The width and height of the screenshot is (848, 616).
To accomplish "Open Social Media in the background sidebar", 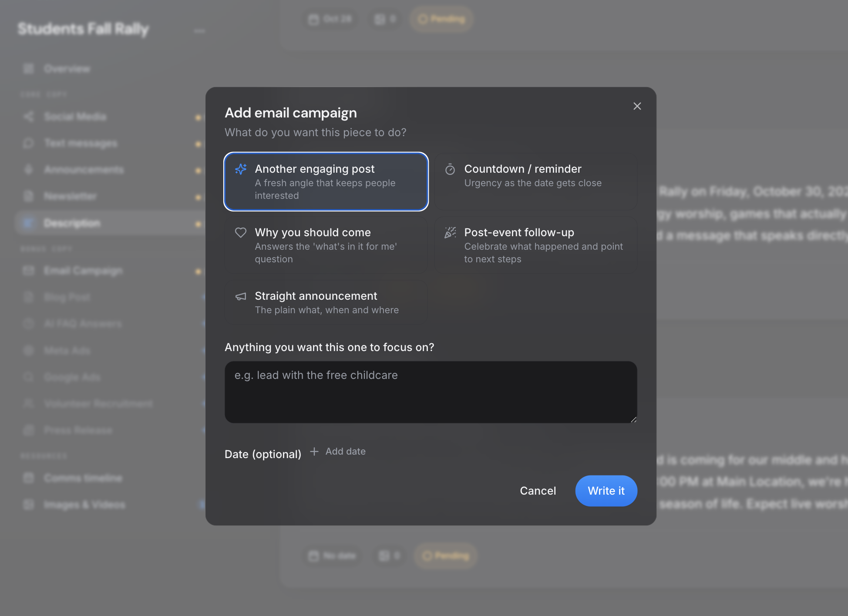I will pos(110,117).
